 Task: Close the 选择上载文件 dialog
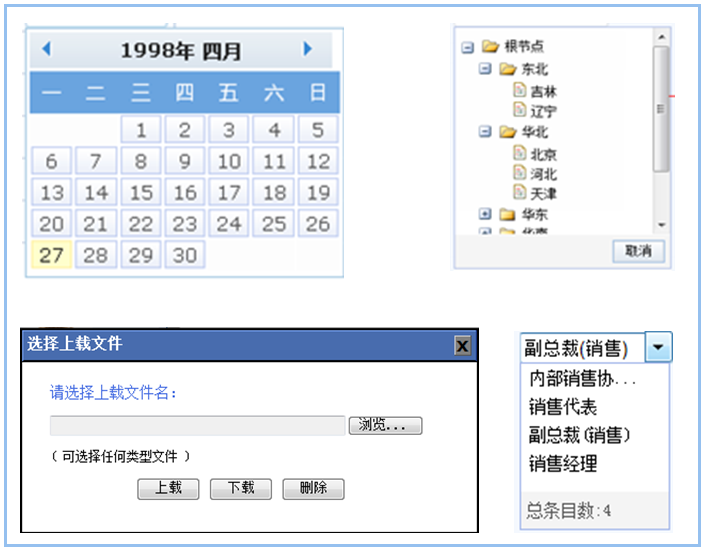462,345
